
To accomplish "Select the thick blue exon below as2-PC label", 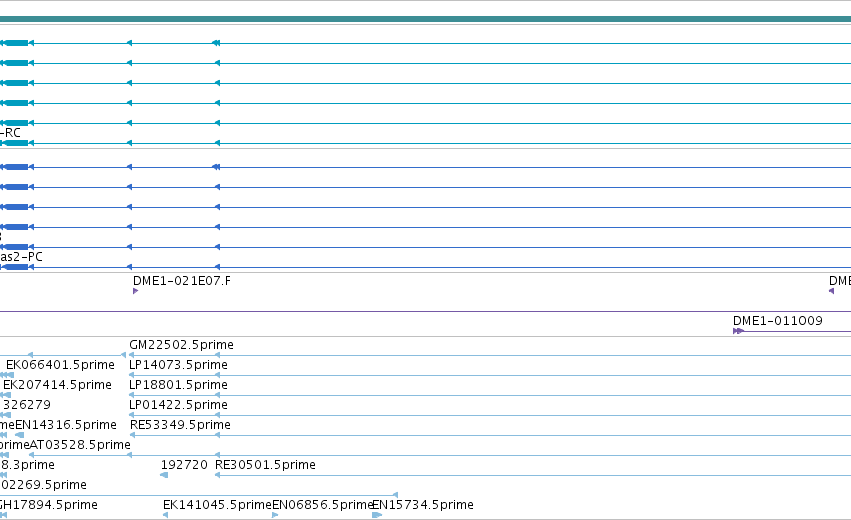I will pyautogui.click(x=16, y=267).
